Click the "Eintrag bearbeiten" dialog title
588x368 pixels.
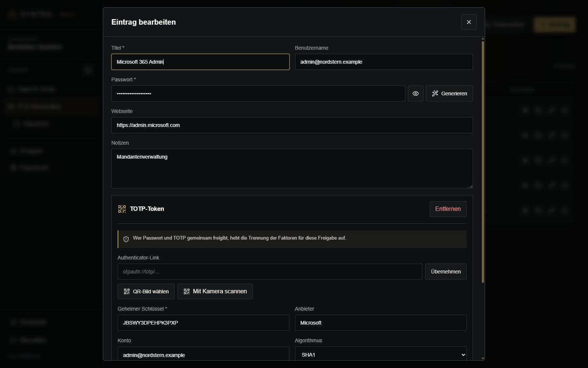tap(143, 22)
